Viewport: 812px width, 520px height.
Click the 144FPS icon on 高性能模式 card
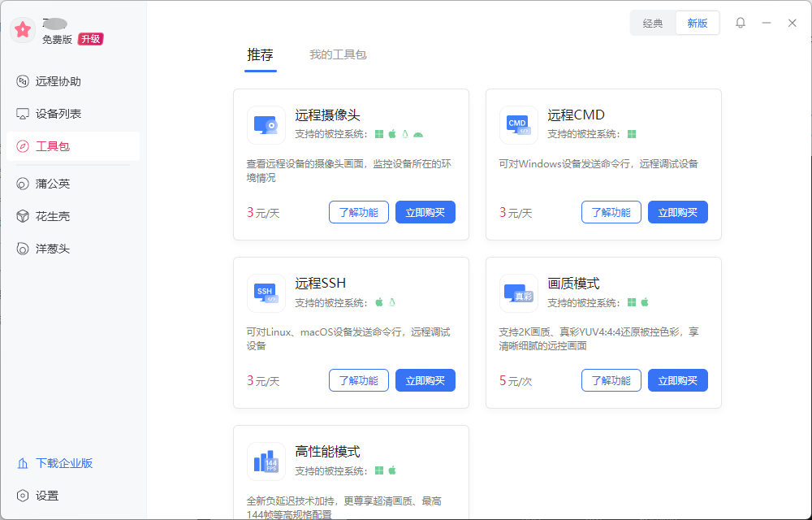click(266, 461)
